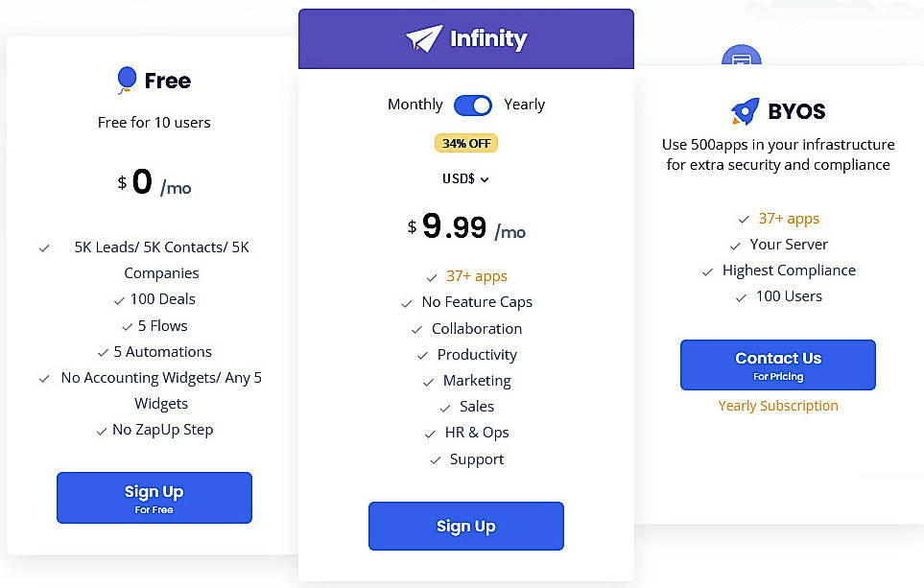
Task: Select the Monthly billing label
Action: point(415,105)
